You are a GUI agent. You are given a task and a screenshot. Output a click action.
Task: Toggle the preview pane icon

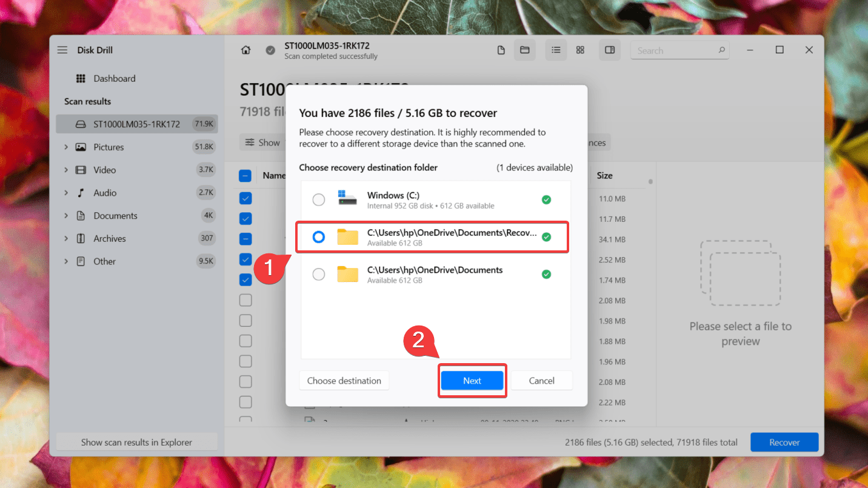click(x=610, y=50)
